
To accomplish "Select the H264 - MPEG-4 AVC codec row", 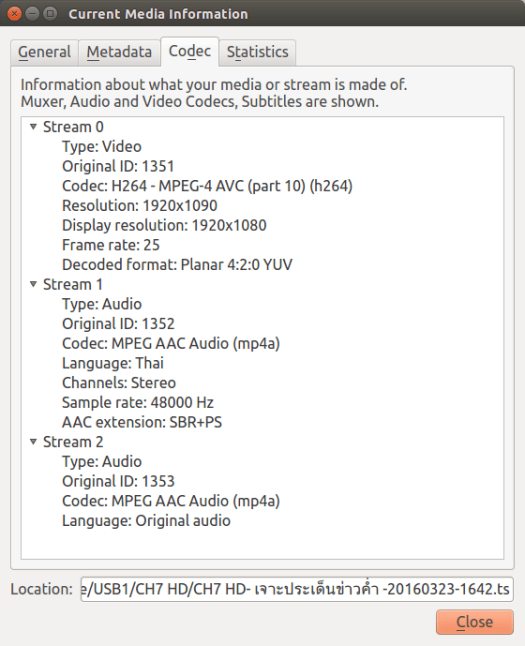I will [x=207, y=186].
